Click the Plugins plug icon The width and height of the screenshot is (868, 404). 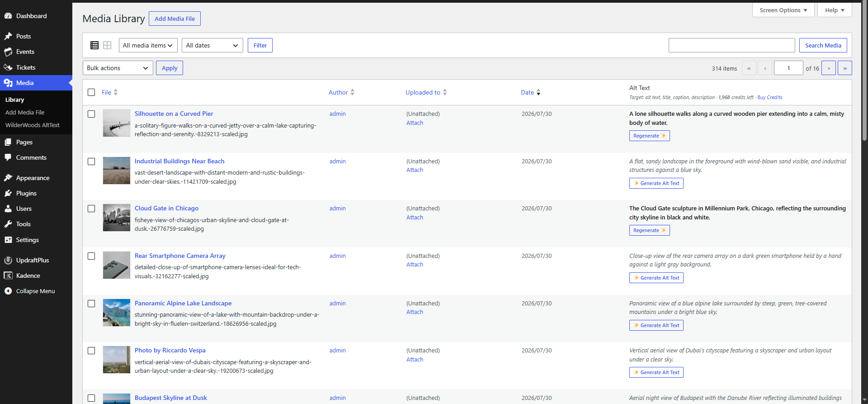pos(8,193)
